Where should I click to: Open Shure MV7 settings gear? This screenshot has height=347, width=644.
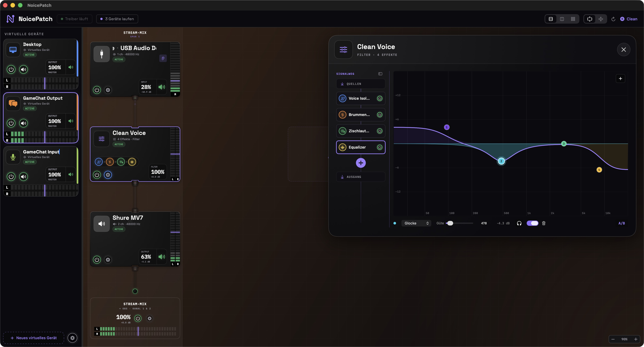tap(108, 260)
